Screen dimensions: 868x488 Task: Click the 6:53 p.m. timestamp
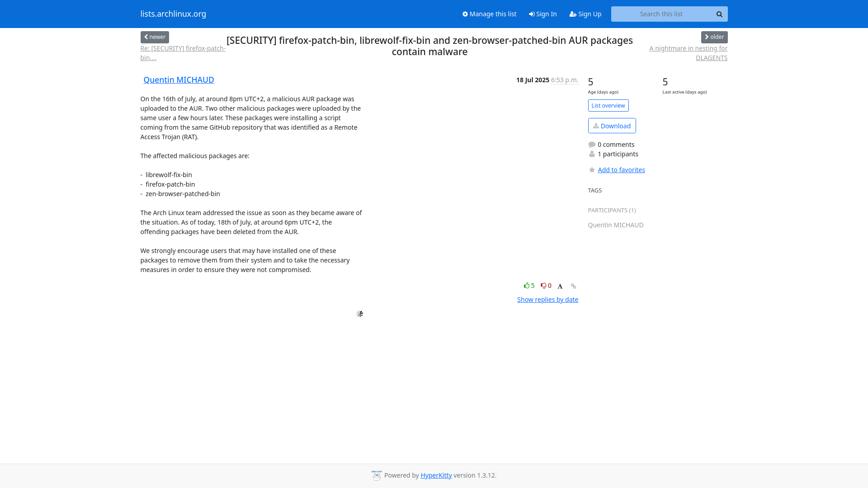coord(564,80)
